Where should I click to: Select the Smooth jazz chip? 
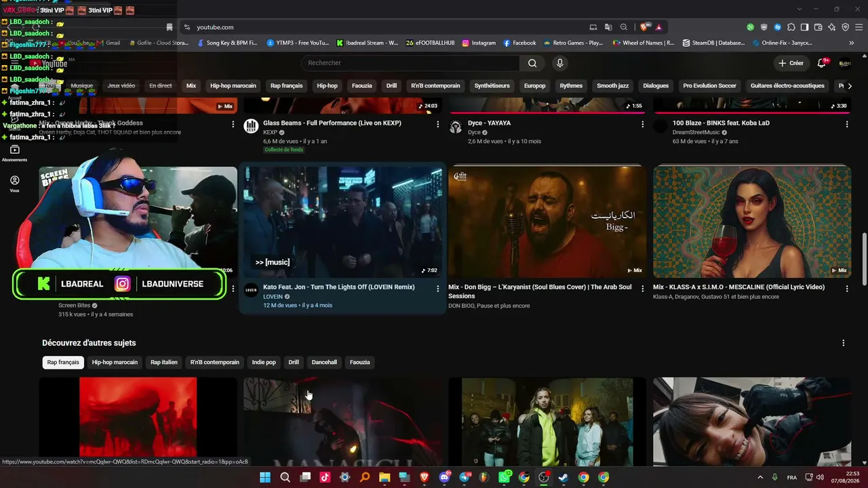[613, 86]
